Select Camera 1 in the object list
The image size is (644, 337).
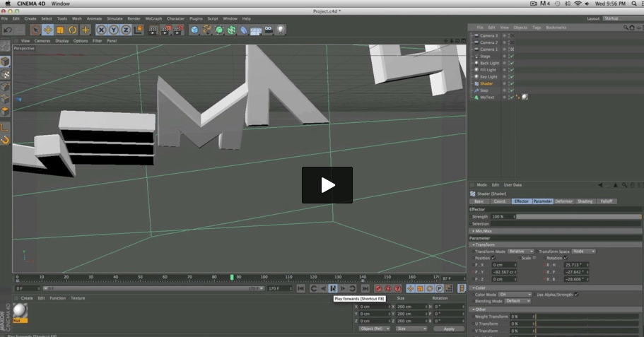click(x=488, y=49)
